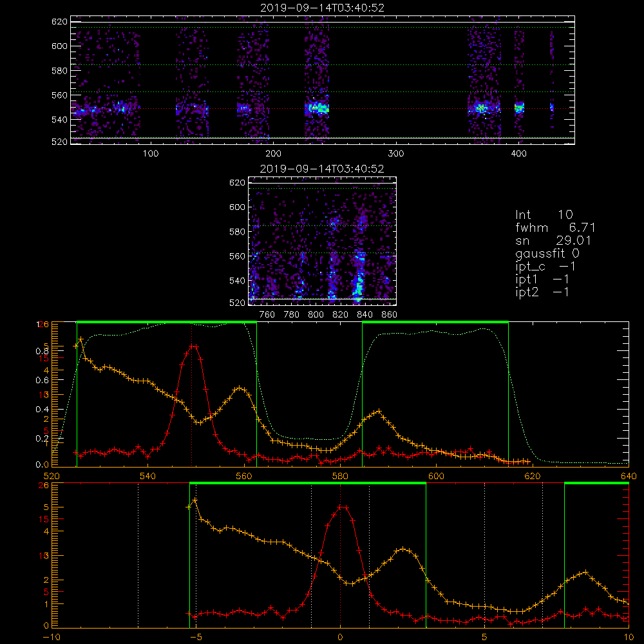Click x-axis label 540 under third plot
Viewport: 644px width, 644px height.
click(x=147, y=477)
